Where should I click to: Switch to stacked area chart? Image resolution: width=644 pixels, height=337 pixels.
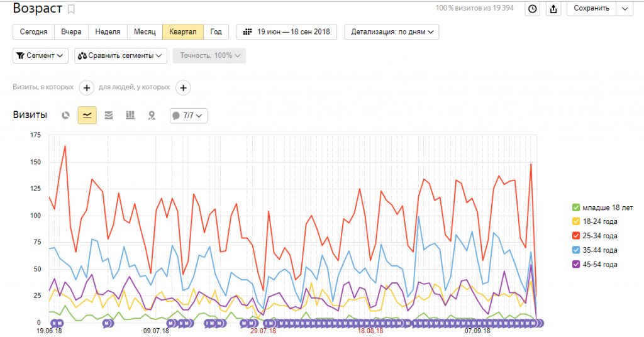coord(109,115)
